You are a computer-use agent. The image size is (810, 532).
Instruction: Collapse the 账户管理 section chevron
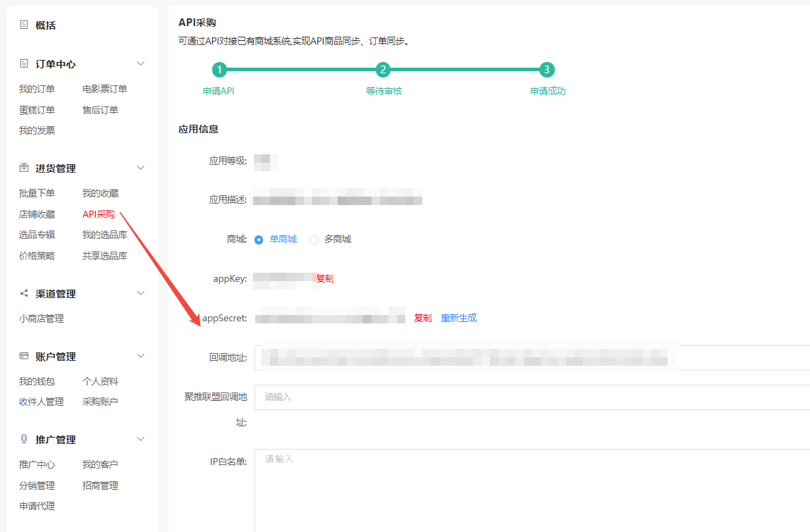pyautogui.click(x=140, y=356)
